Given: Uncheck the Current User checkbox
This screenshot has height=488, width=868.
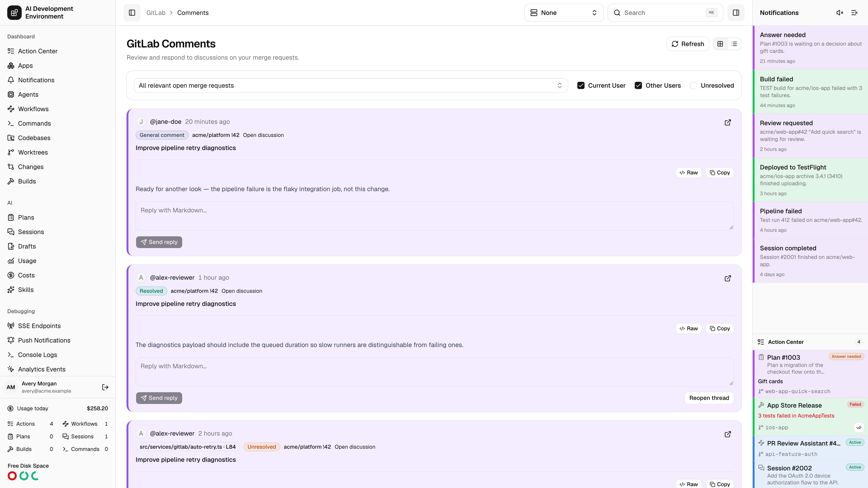Looking at the screenshot, I should [x=580, y=86].
